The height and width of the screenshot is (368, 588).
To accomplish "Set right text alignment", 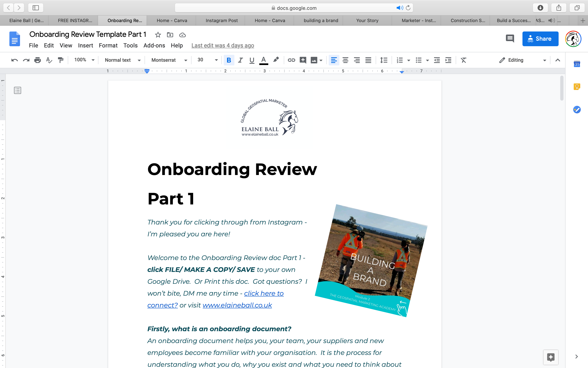I will (357, 60).
